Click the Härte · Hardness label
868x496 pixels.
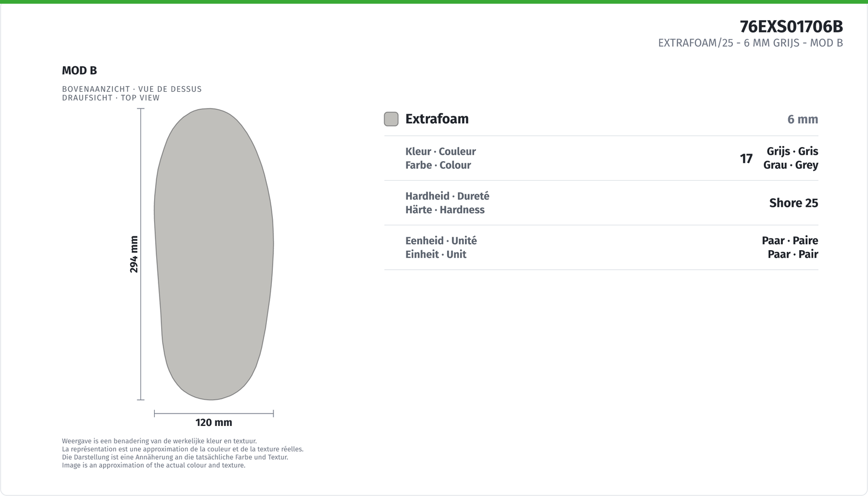pos(445,209)
